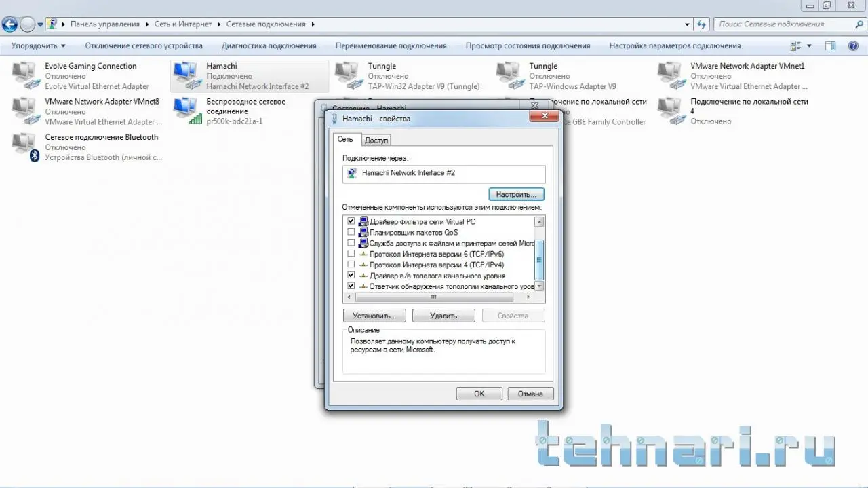The height and width of the screenshot is (488, 868).
Task: Click the Hamachi Network Interface #2 field
Action: (444, 174)
